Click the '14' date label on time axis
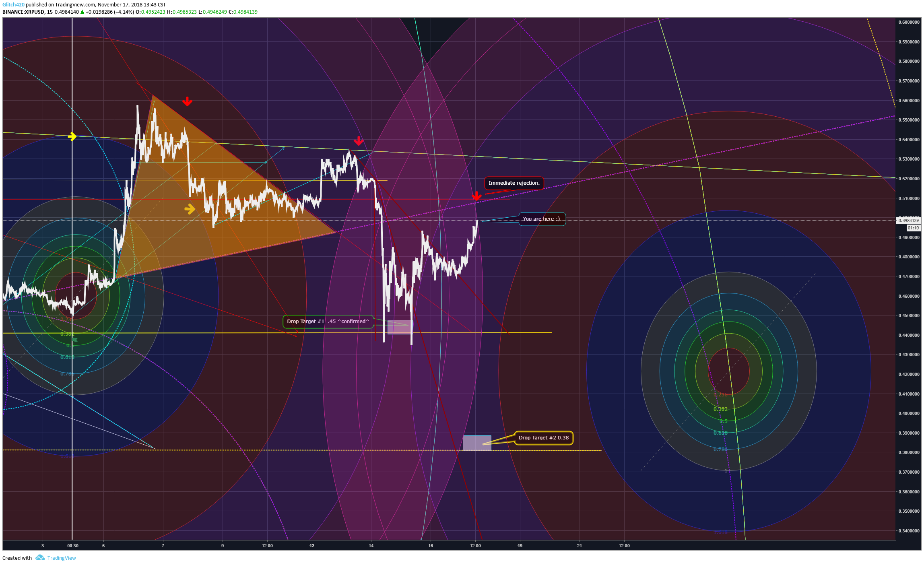Screen dimensions: 924x565 [x=371, y=546]
